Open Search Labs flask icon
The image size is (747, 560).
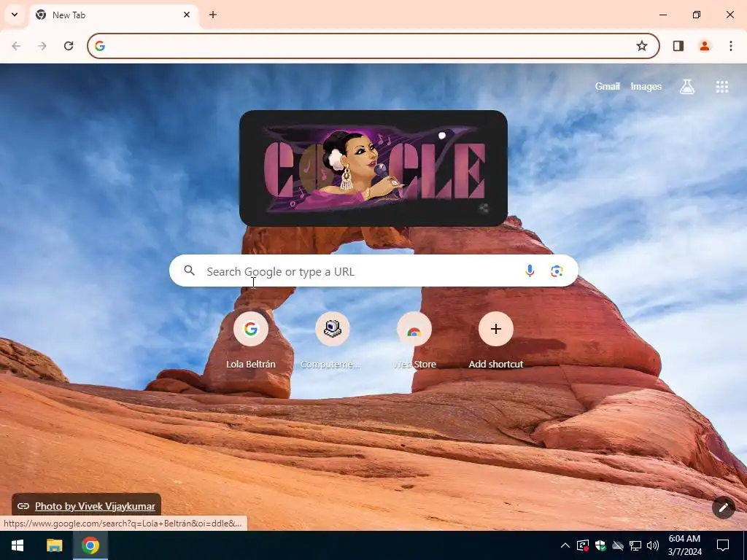click(x=687, y=86)
